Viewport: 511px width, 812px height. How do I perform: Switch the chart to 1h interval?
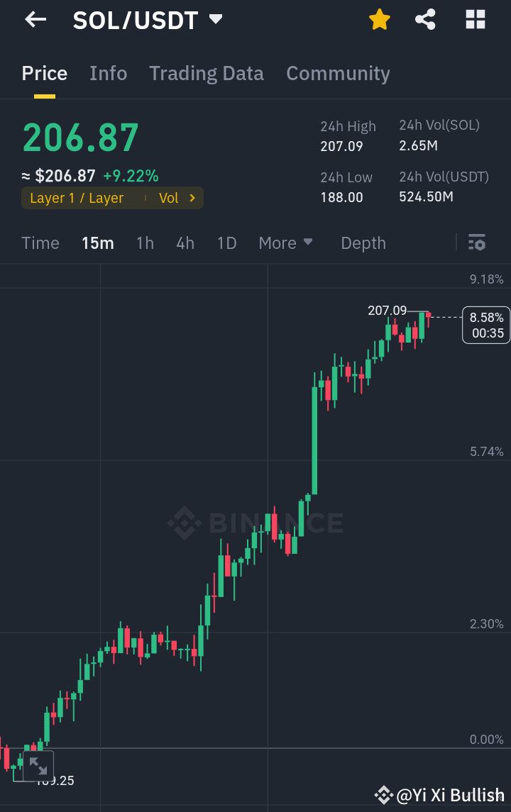[x=145, y=243]
